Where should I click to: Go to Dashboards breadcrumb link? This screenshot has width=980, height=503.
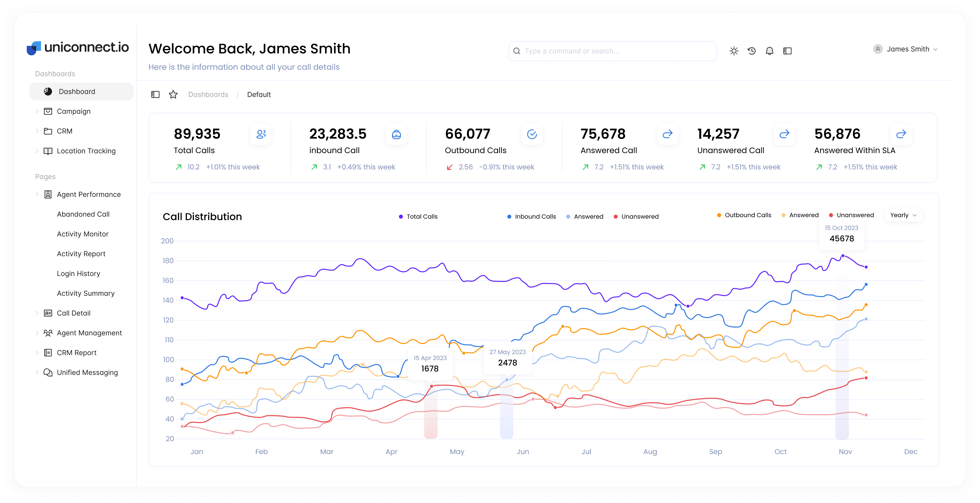click(x=208, y=94)
